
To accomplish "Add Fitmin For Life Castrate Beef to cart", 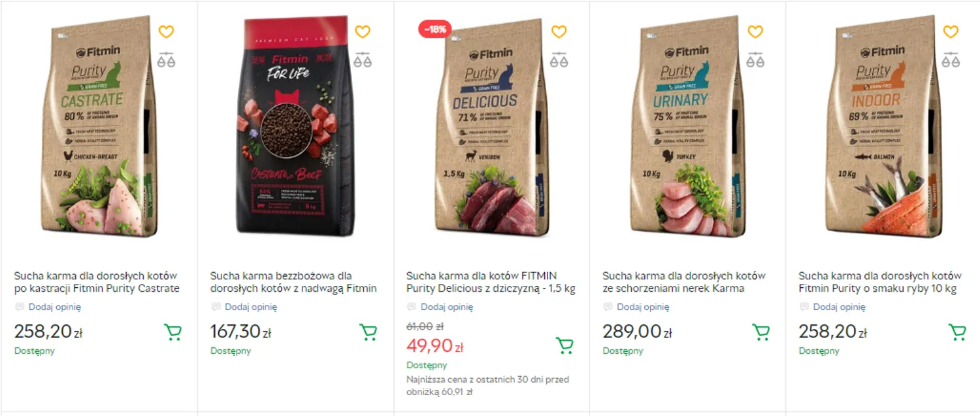I will [368, 332].
